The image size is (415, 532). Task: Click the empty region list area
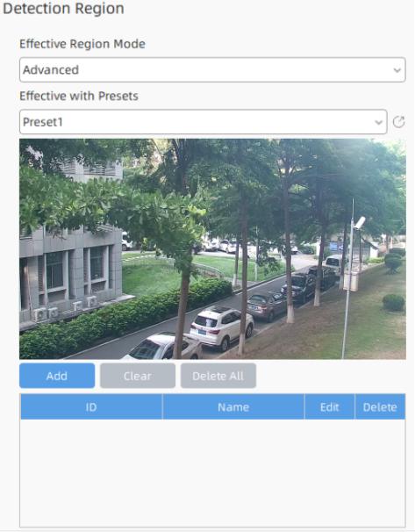click(x=212, y=472)
